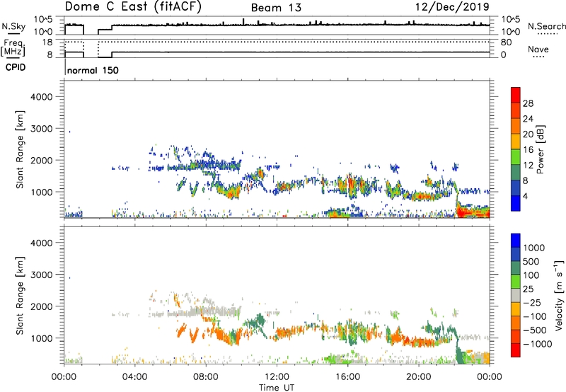This screenshot has height=392, width=566.
Task: Pick the red bottom segment of velocity colorbar
Action: click(x=516, y=350)
